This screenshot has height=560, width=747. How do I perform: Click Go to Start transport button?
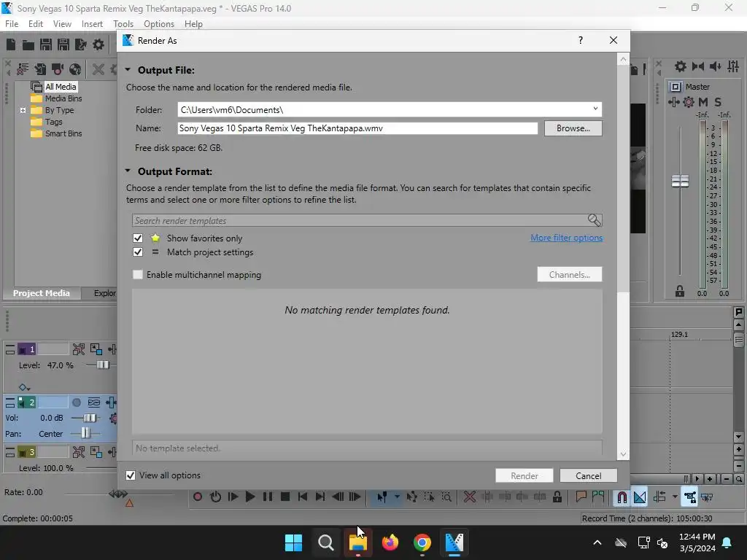pyautogui.click(x=303, y=497)
